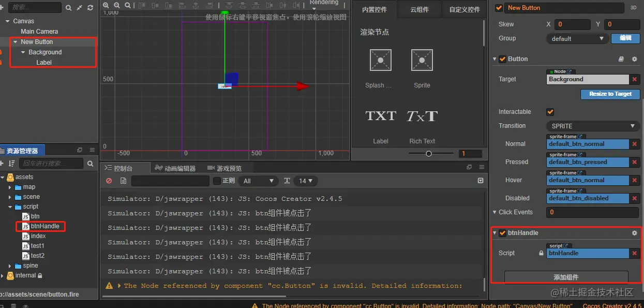Toggle the btnHandle component enabled checkbox
The height and width of the screenshot is (308, 644).
pyautogui.click(x=502, y=233)
